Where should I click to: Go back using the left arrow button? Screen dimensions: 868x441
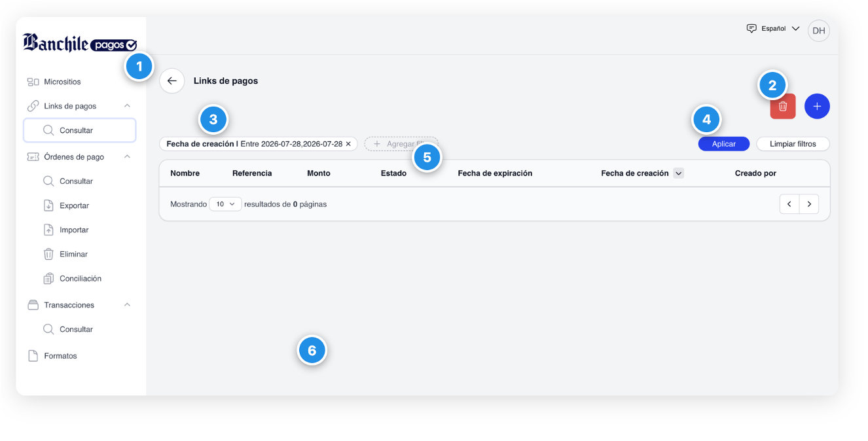coord(172,81)
